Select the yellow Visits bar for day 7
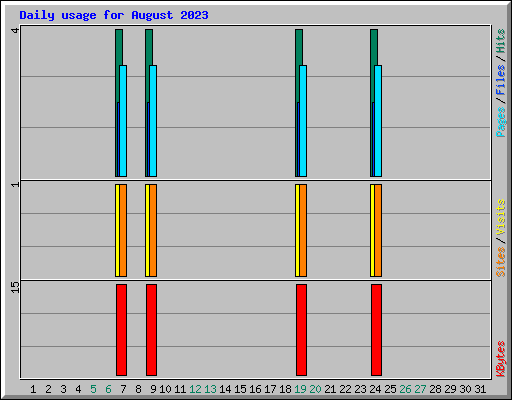Viewport: 512px width, 400px height. click(x=117, y=230)
